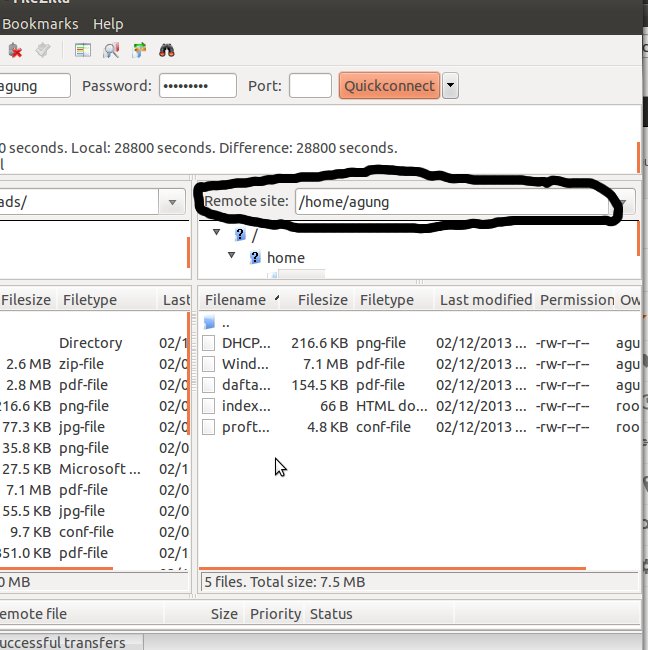Click the local site path field ending 'ads/'
The image size is (650, 650).
pos(79,202)
